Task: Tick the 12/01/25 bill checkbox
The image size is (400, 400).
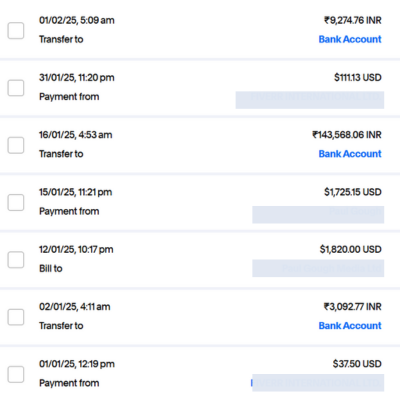Action: pyautogui.click(x=16, y=260)
